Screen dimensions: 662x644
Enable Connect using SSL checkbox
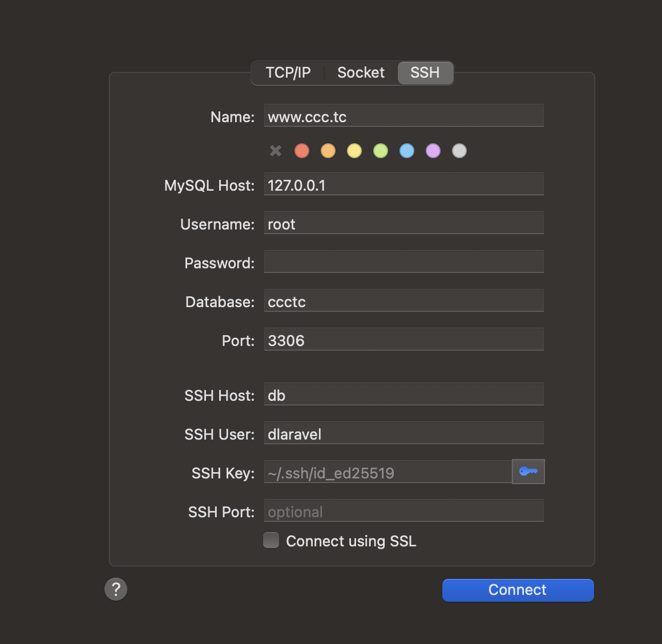(271, 540)
